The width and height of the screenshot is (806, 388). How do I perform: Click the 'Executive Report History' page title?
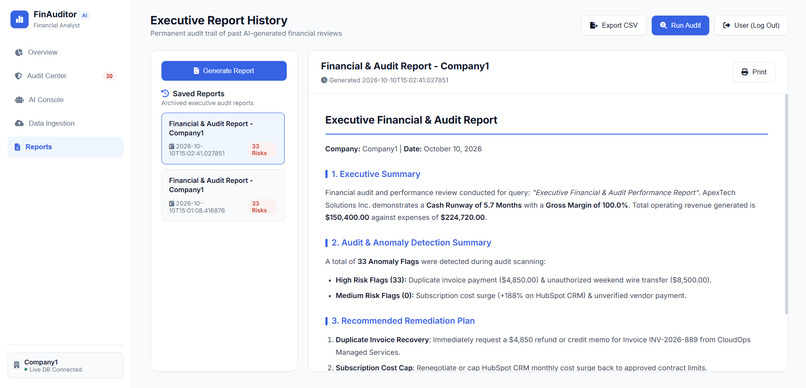219,21
